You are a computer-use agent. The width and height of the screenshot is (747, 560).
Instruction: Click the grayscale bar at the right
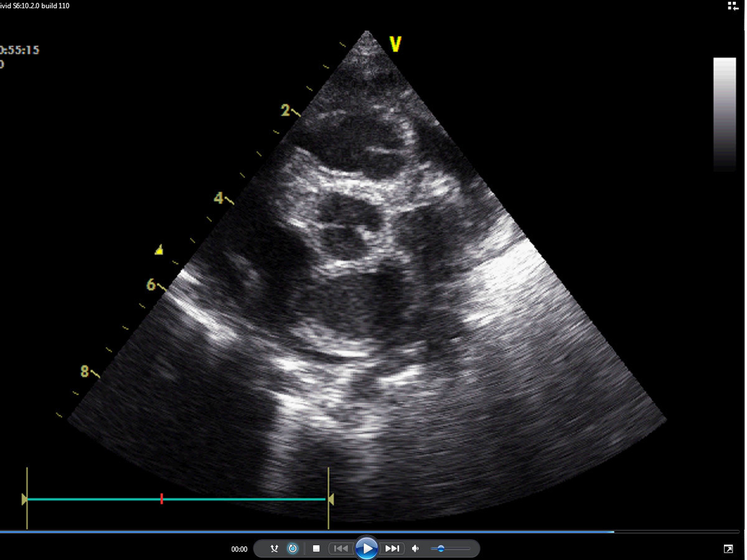(725, 114)
